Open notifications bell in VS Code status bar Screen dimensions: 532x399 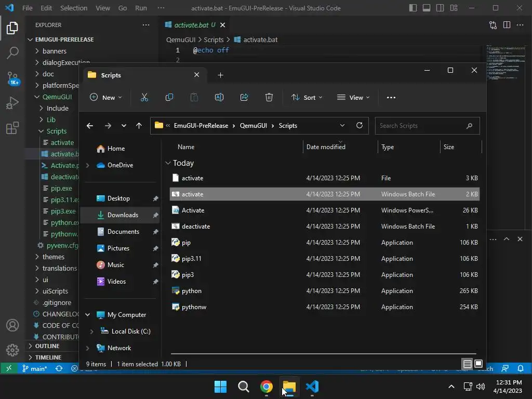tap(521, 368)
